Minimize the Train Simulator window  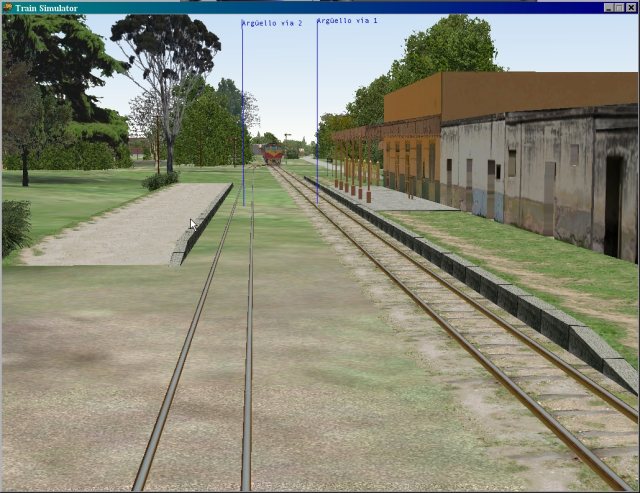click(x=607, y=7)
